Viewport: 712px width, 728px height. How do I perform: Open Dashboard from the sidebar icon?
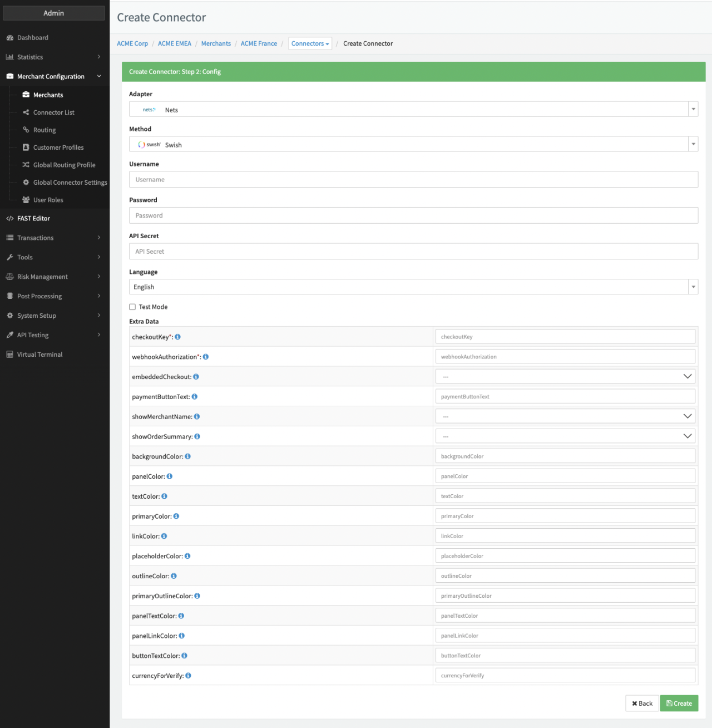pyautogui.click(x=10, y=38)
